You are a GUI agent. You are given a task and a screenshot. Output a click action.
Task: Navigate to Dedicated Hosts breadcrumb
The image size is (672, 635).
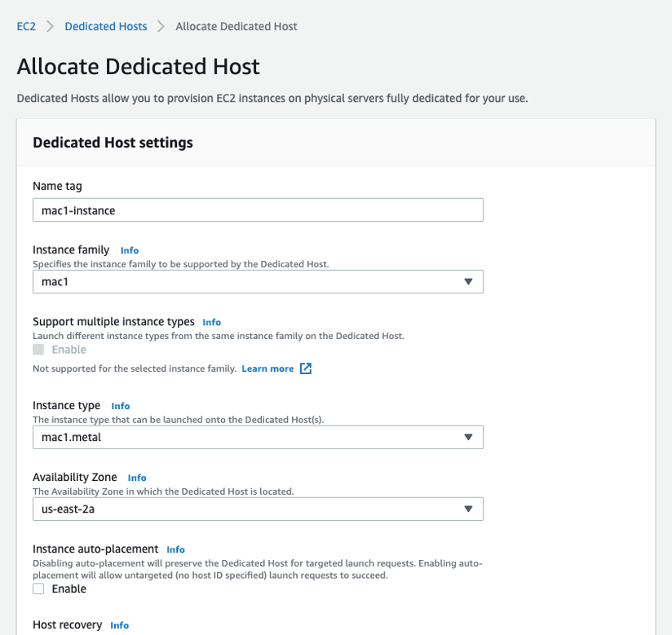(x=106, y=26)
